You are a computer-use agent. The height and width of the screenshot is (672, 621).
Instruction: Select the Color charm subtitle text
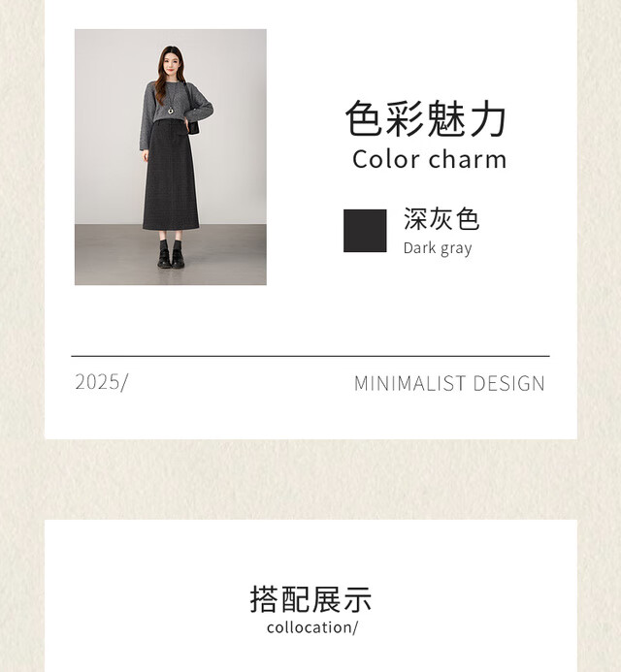[429, 159]
